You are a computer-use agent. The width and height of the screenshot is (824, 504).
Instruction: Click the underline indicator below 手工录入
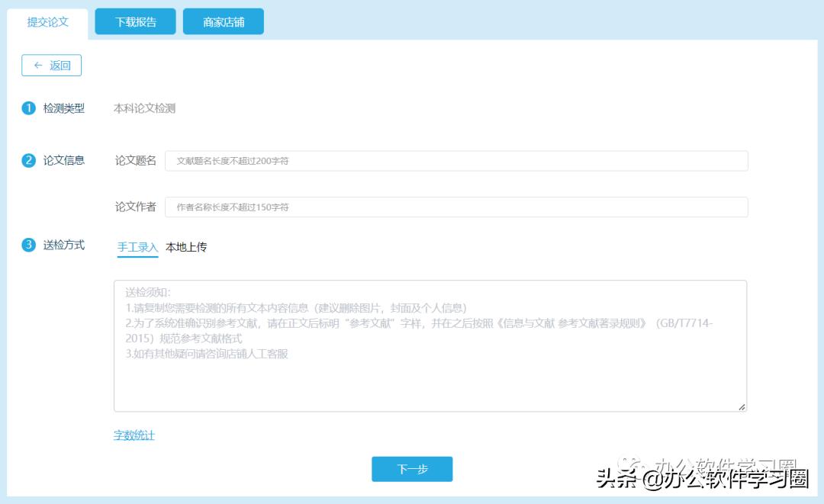click(x=137, y=257)
